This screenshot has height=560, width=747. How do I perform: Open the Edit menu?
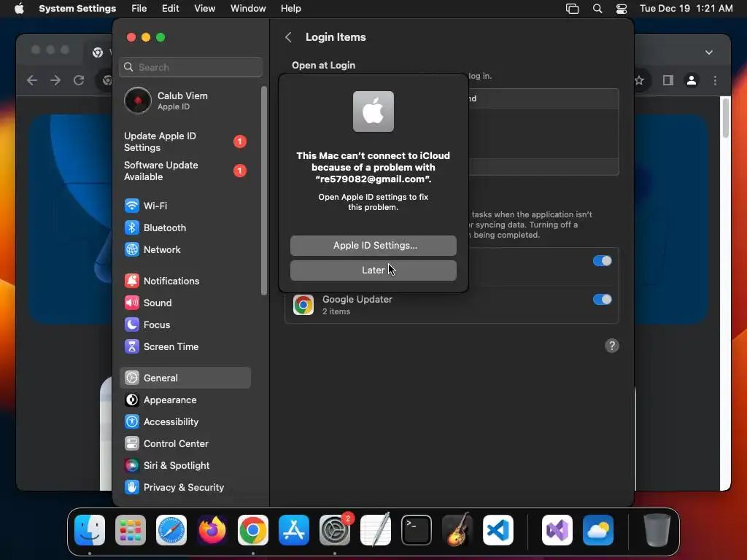[x=171, y=9]
